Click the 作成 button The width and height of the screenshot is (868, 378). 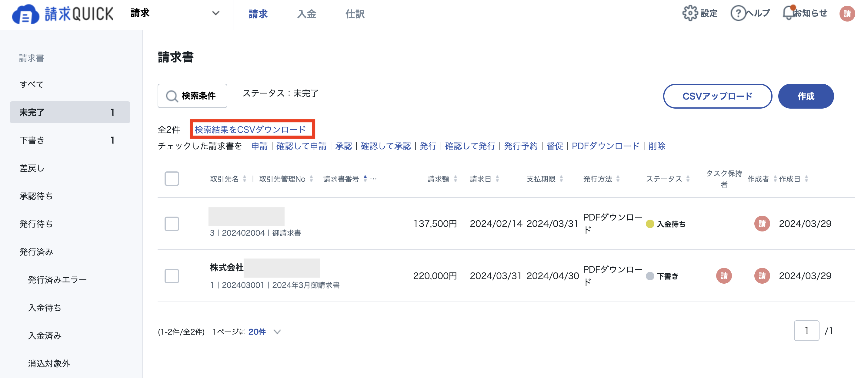click(x=806, y=96)
